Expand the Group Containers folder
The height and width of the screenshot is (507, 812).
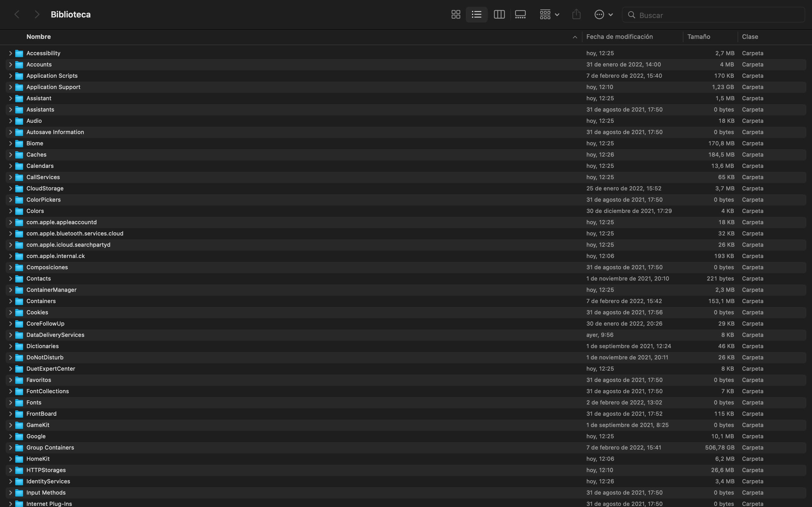[10, 448]
